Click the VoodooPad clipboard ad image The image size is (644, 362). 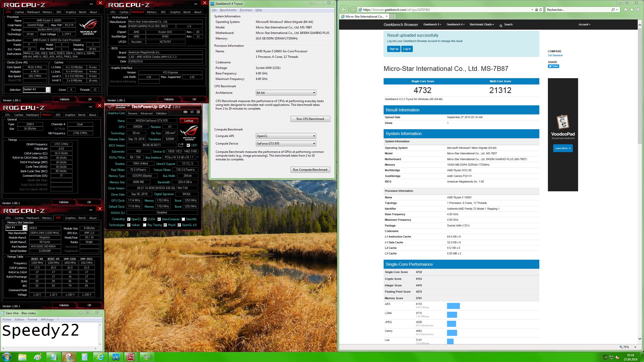tap(563, 122)
